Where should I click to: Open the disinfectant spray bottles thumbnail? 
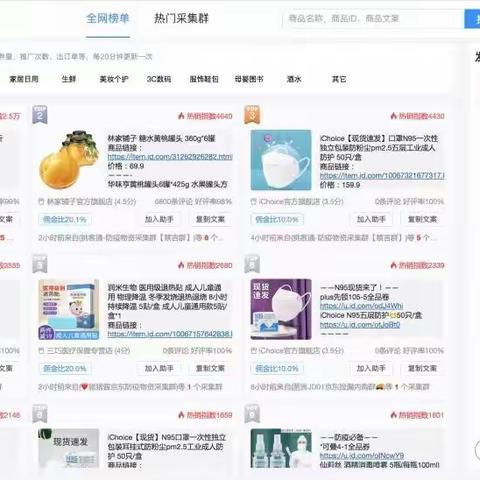[281, 448]
